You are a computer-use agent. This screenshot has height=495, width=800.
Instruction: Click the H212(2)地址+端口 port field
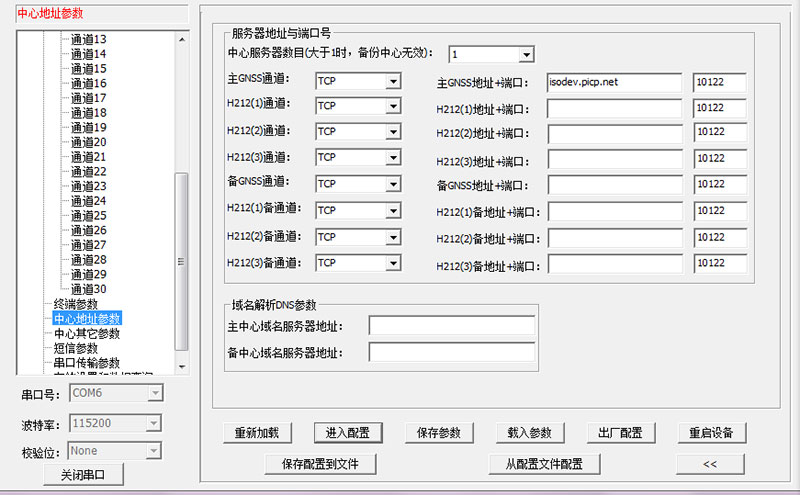(720, 133)
